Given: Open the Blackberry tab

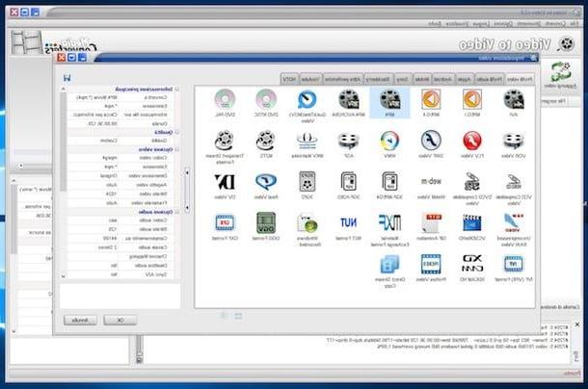Looking at the screenshot, I should coord(379,80).
